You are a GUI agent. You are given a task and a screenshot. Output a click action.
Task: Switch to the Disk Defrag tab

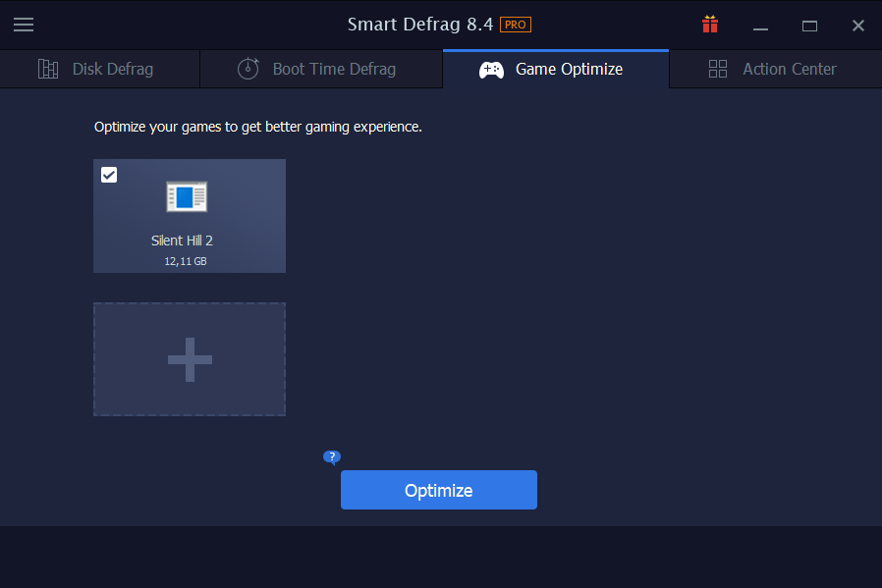[x=100, y=69]
